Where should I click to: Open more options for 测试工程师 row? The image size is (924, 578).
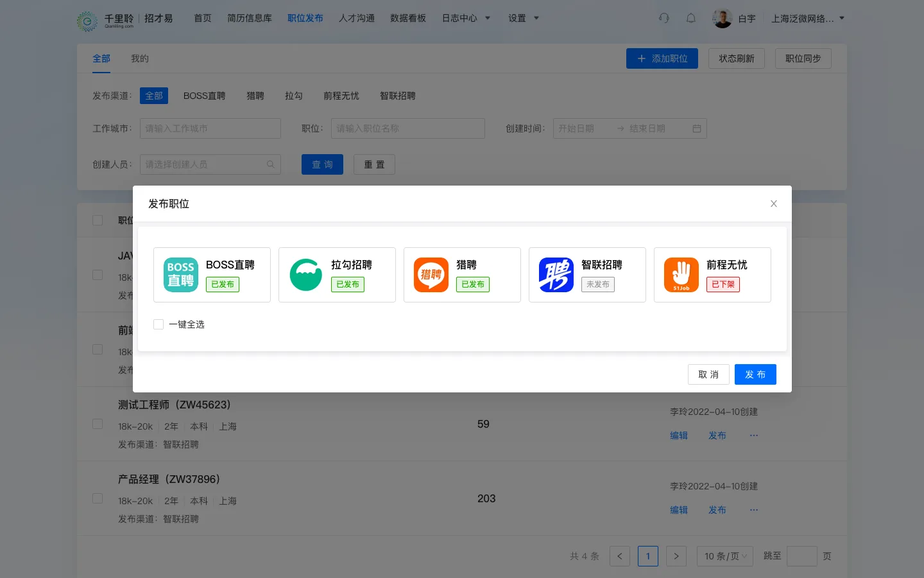[754, 435]
